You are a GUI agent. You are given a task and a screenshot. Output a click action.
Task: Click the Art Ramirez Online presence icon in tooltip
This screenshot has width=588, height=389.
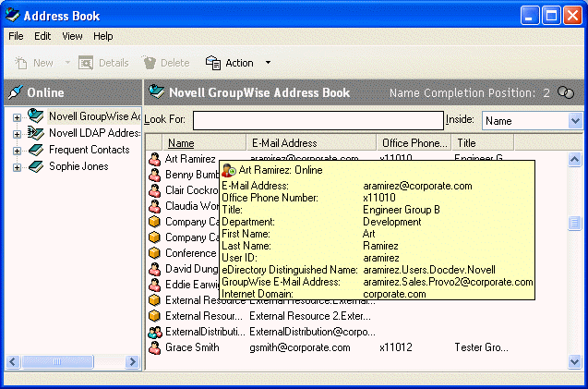(229, 170)
